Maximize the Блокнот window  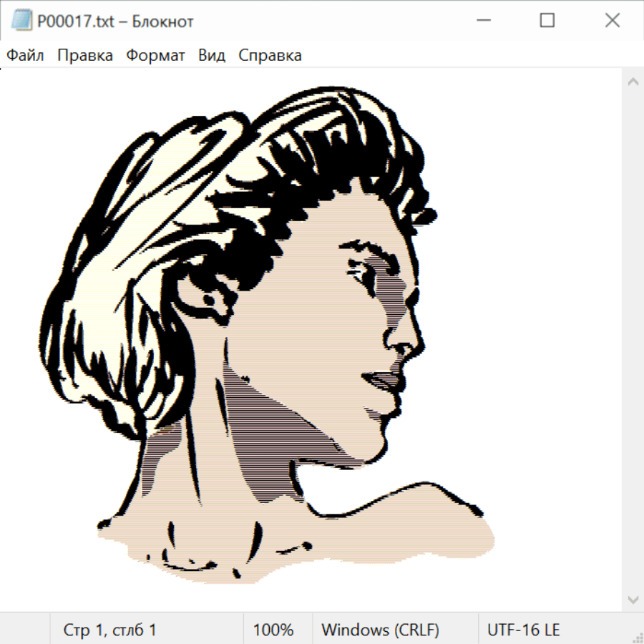[547, 21]
